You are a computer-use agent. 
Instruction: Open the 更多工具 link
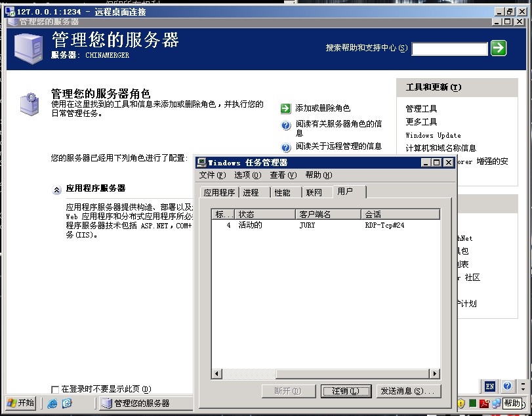pos(421,122)
